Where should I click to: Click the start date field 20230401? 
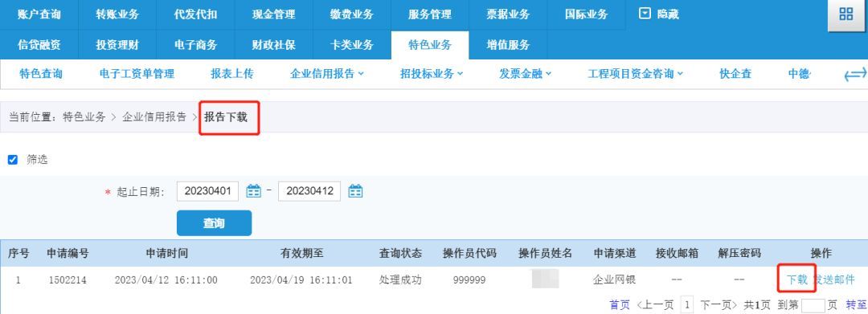[x=207, y=191]
